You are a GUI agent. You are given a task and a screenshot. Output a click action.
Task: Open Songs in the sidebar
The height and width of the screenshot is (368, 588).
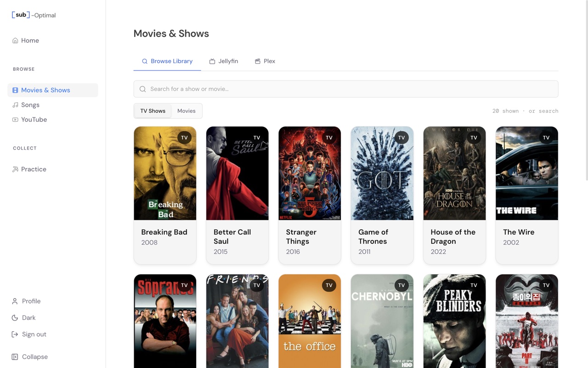53,105
